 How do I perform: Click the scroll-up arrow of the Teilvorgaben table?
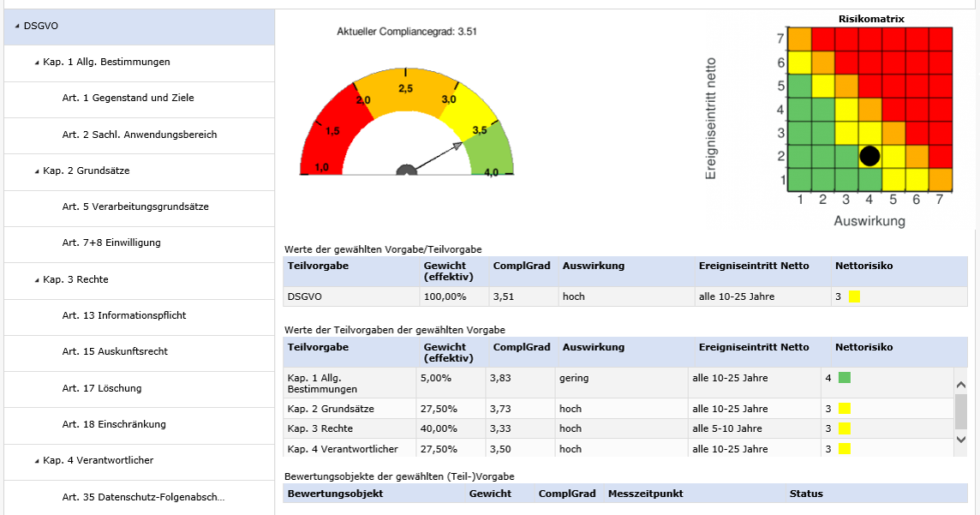pos(961,385)
